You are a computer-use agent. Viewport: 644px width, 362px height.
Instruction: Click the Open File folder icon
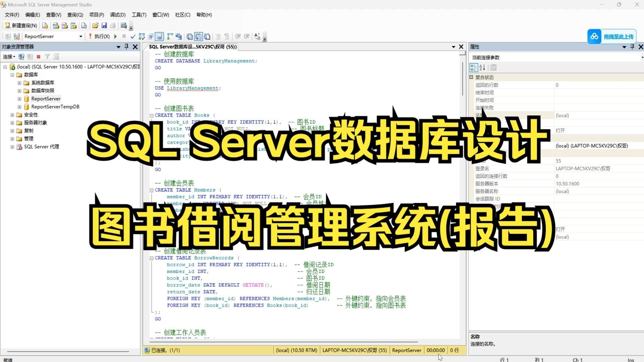pos(95,25)
